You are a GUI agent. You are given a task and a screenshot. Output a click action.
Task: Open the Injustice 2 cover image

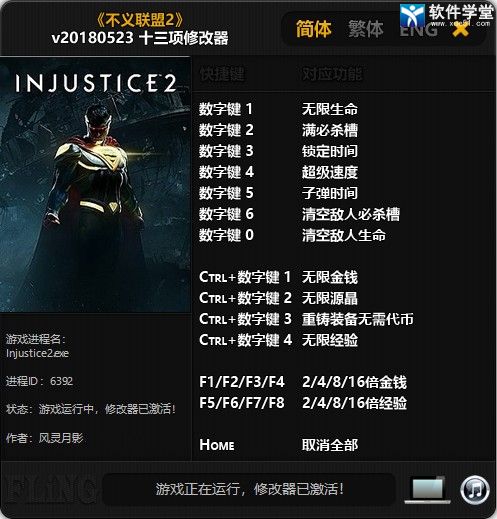point(95,185)
